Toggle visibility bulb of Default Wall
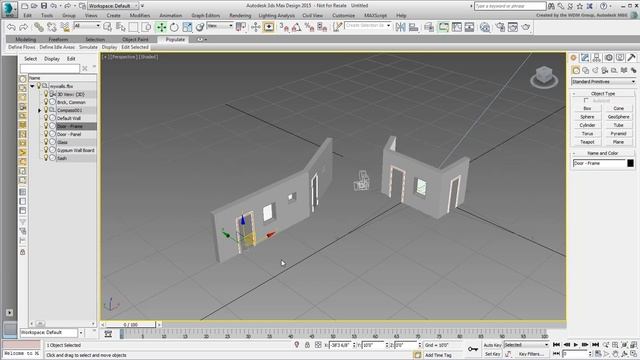The width and height of the screenshot is (640, 360). (46, 118)
